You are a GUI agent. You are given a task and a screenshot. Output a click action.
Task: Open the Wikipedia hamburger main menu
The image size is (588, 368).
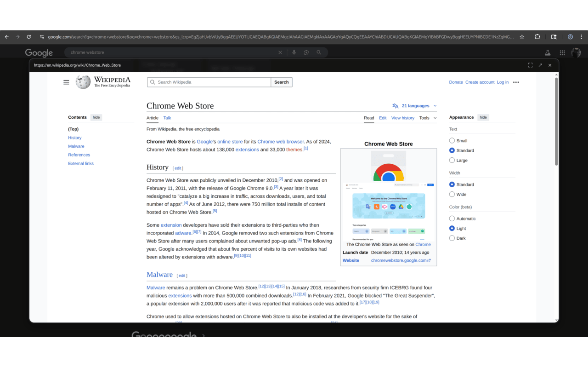tap(66, 82)
